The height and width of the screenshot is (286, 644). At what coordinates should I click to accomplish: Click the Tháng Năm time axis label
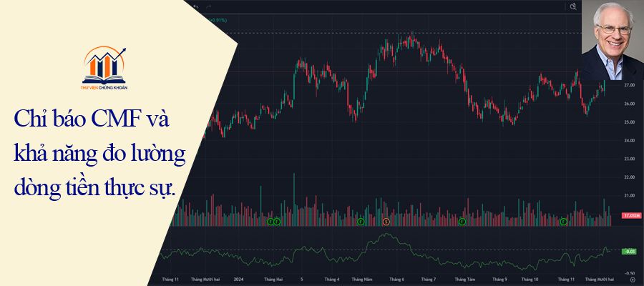362,280
